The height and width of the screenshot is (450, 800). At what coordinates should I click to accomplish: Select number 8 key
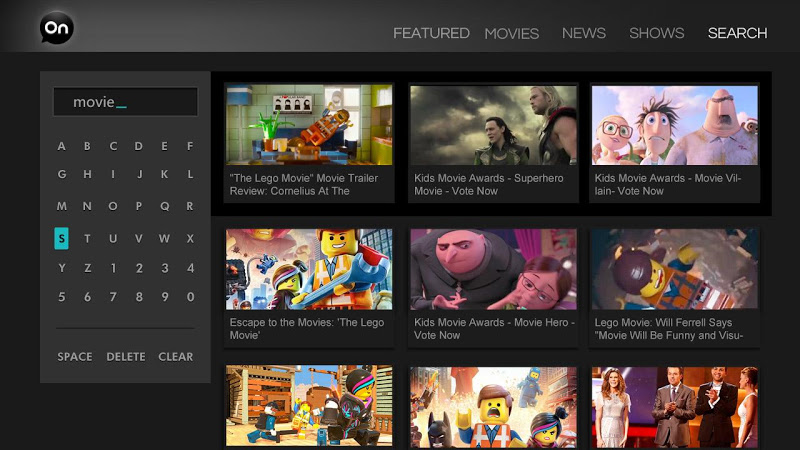[139, 297]
